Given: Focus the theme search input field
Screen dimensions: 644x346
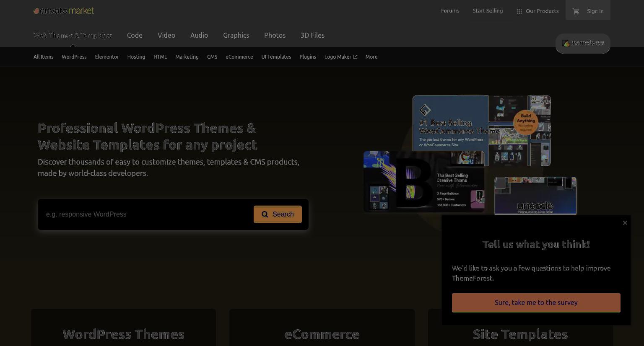Looking at the screenshot, I should 147,214.
